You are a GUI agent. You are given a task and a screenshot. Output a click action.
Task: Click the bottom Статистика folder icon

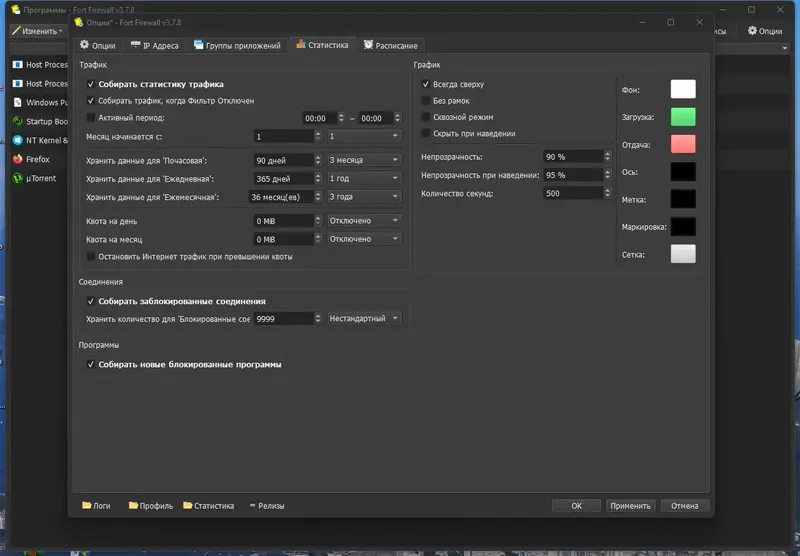[x=188, y=506]
